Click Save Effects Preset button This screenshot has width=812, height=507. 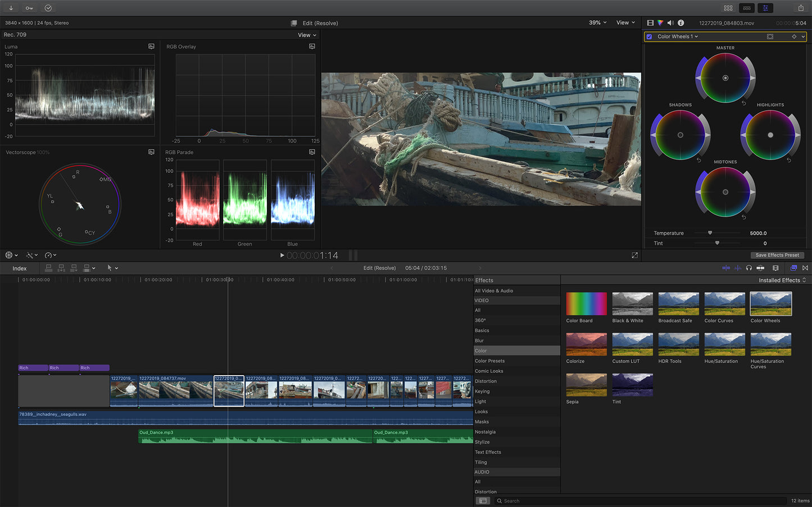coord(777,255)
